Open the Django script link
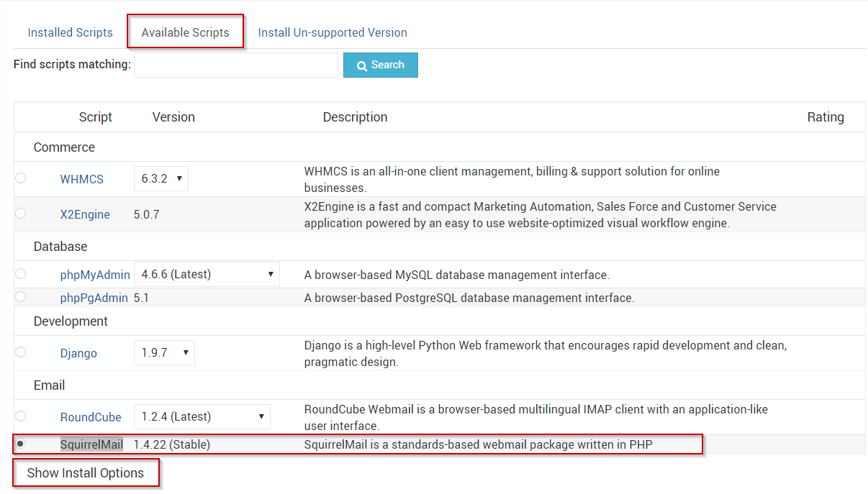868x494 pixels. click(x=78, y=353)
